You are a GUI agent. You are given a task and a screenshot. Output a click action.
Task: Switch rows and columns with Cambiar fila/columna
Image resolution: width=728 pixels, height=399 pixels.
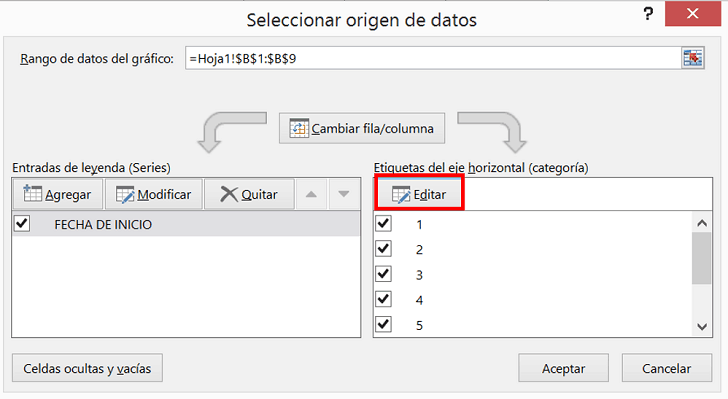[x=362, y=128]
